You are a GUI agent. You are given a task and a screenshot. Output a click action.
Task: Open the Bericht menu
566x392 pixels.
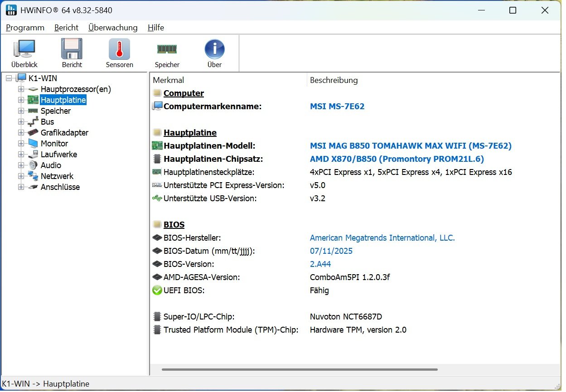67,28
